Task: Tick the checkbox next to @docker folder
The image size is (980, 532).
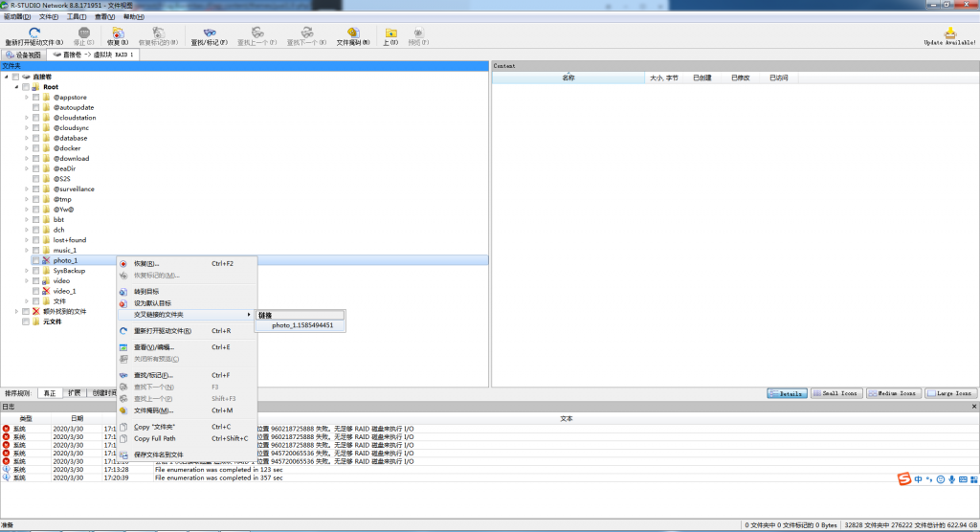Action: pos(36,148)
